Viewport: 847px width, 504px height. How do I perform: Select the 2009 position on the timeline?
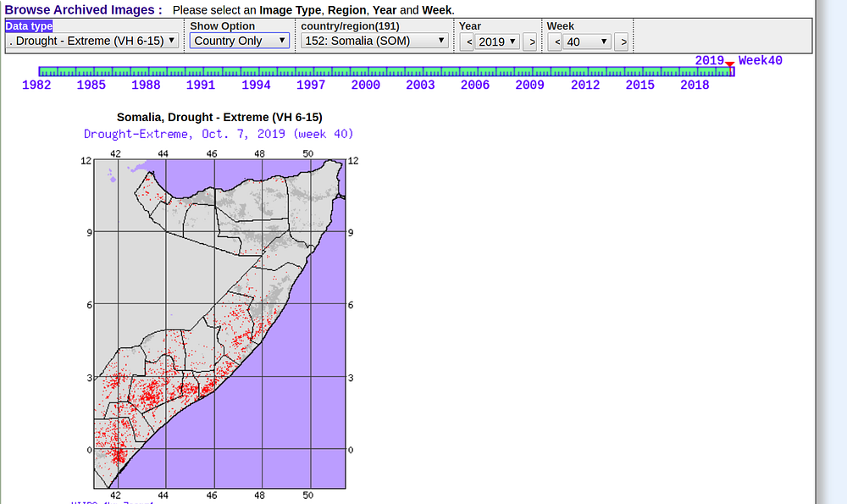(529, 85)
